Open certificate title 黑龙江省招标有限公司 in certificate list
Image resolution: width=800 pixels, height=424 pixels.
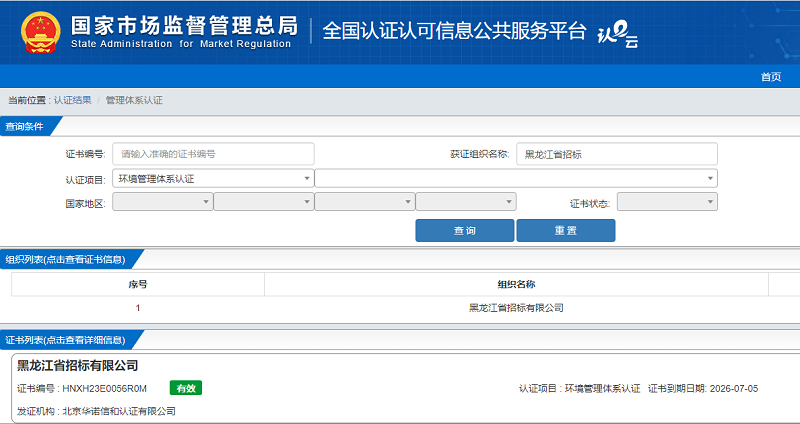tap(78, 366)
